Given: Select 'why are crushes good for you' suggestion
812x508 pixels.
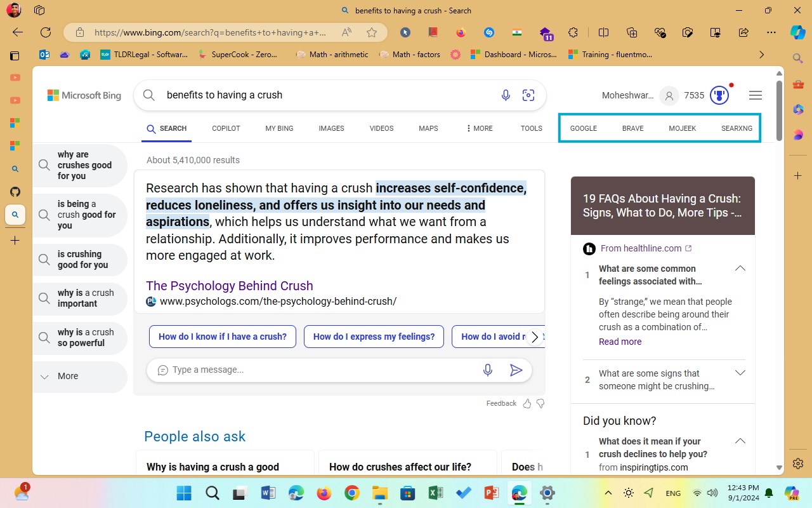Looking at the screenshot, I should (80, 166).
